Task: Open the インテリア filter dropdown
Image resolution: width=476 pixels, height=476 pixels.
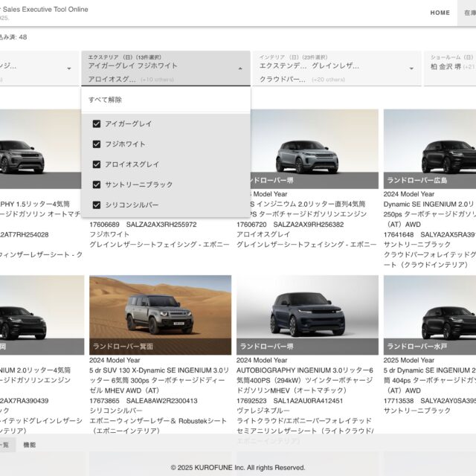Action: point(337,68)
